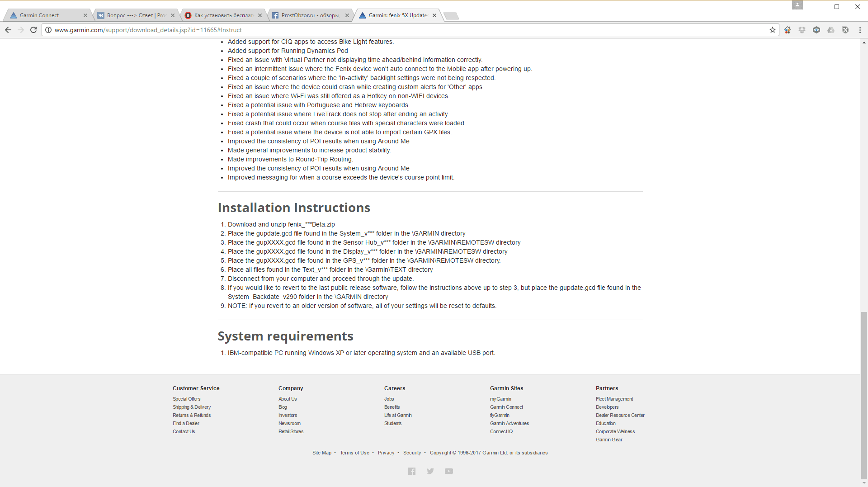Click the Installation Instructions heading
Screen dimensions: 868x487
(294, 208)
